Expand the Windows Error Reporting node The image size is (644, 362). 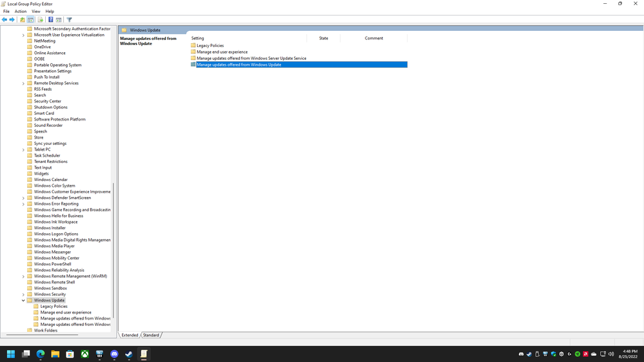point(23,204)
